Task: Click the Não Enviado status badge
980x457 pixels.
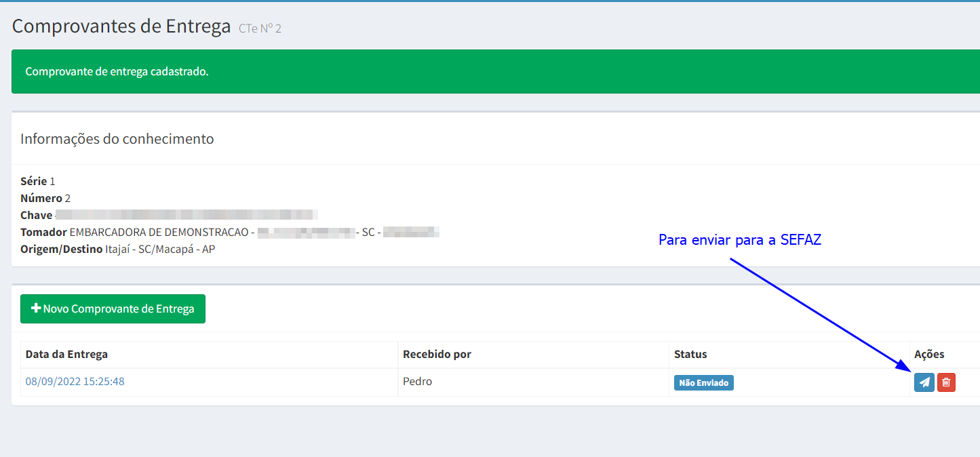Action: coord(703,382)
